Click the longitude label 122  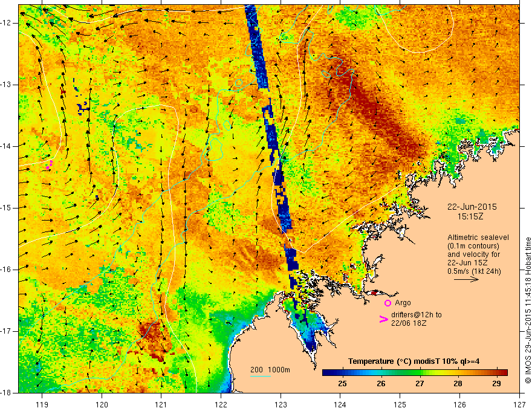pos(221,404)
